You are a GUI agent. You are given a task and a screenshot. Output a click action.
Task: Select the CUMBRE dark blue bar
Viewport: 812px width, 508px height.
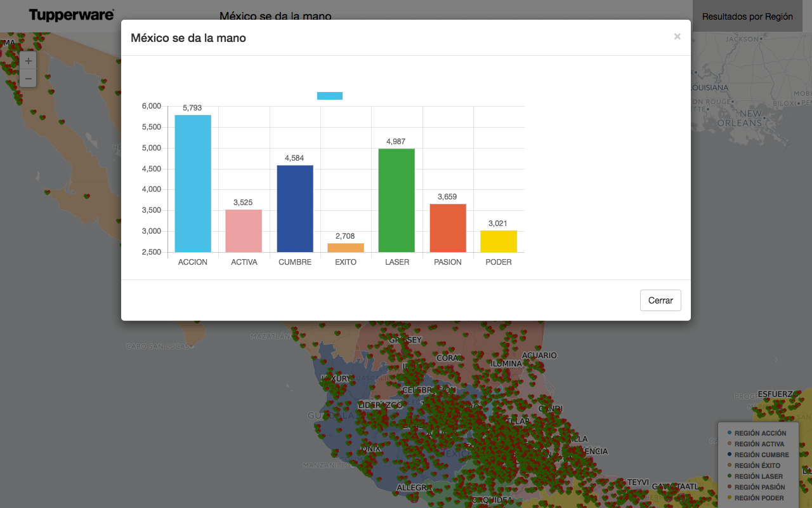[295, 208]
